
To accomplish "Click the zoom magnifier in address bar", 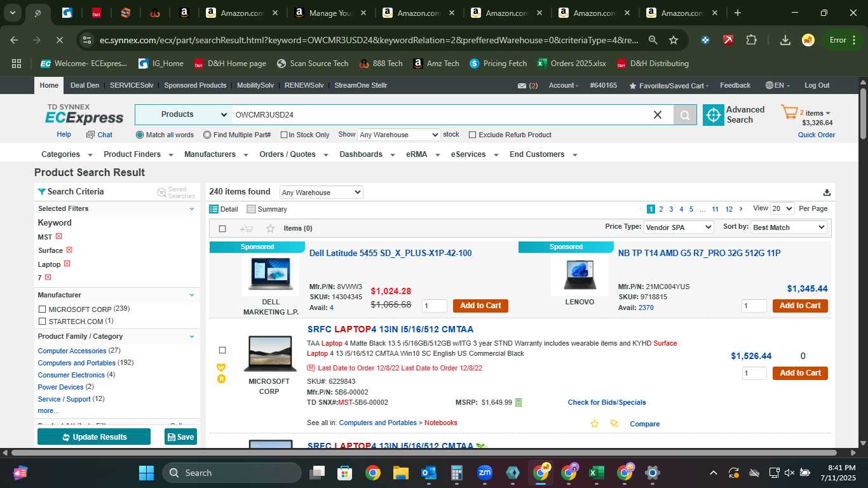I will pos(653,40).
